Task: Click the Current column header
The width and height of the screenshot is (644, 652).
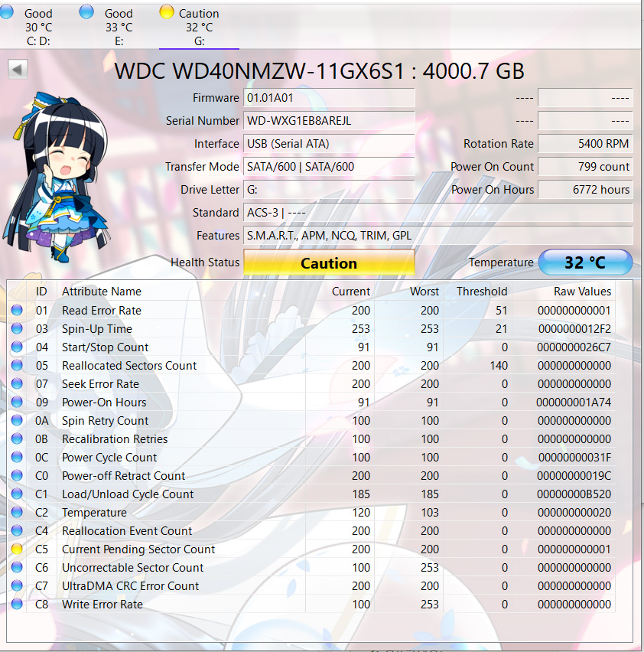Action: point(340,291)
